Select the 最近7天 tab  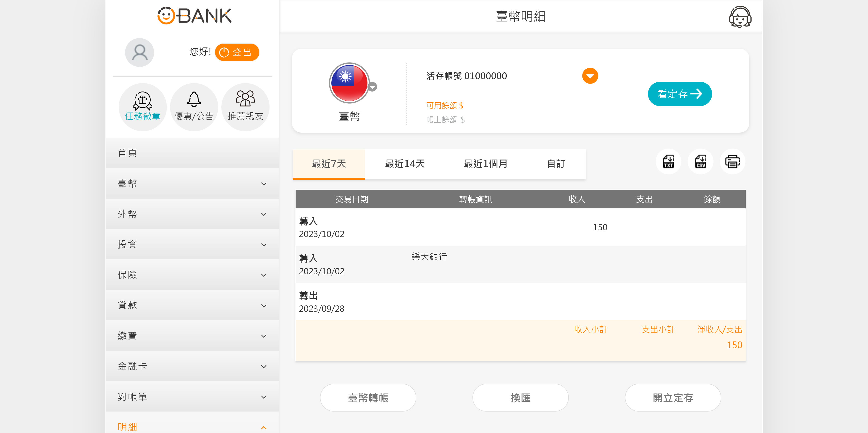tap(329, 164)
